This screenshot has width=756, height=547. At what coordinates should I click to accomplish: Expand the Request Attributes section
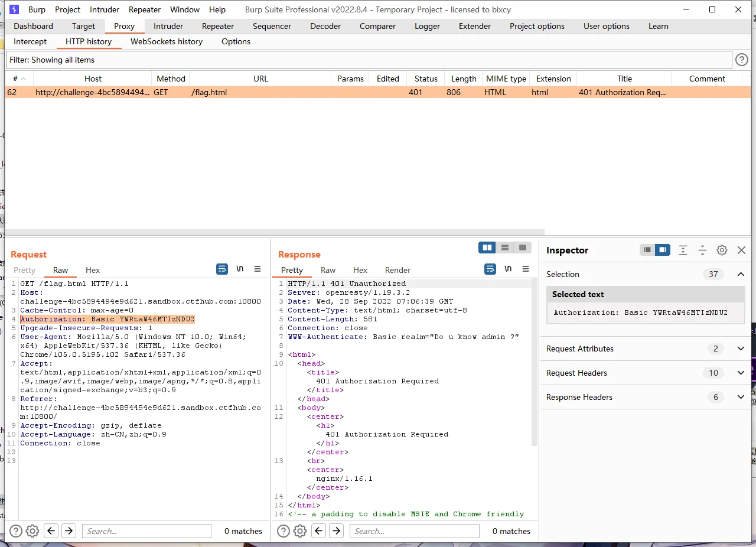741,349
